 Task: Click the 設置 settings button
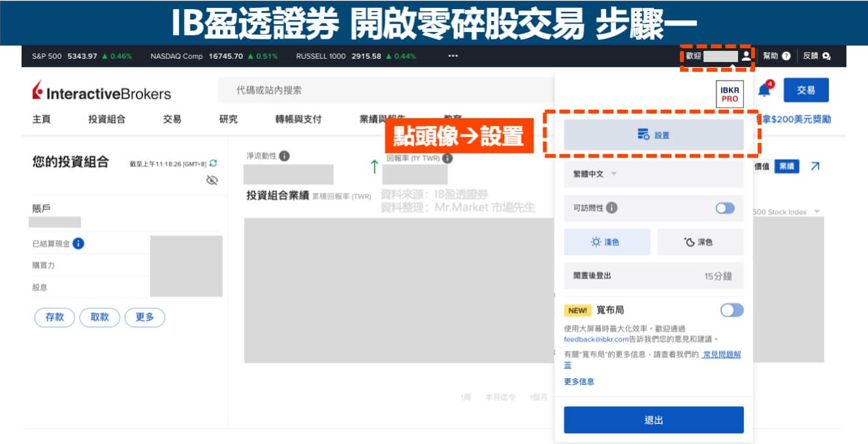click(x=654, y=135)
